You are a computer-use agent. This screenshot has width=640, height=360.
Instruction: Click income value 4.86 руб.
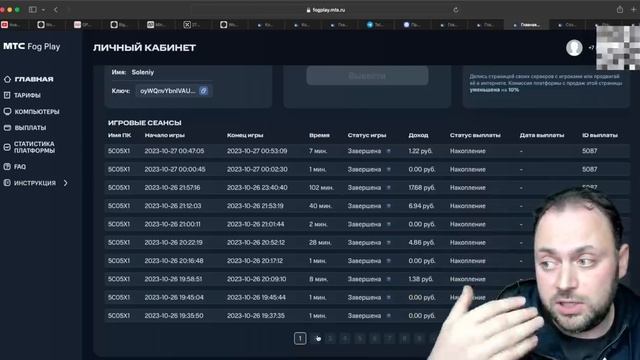tap(421, 242)
